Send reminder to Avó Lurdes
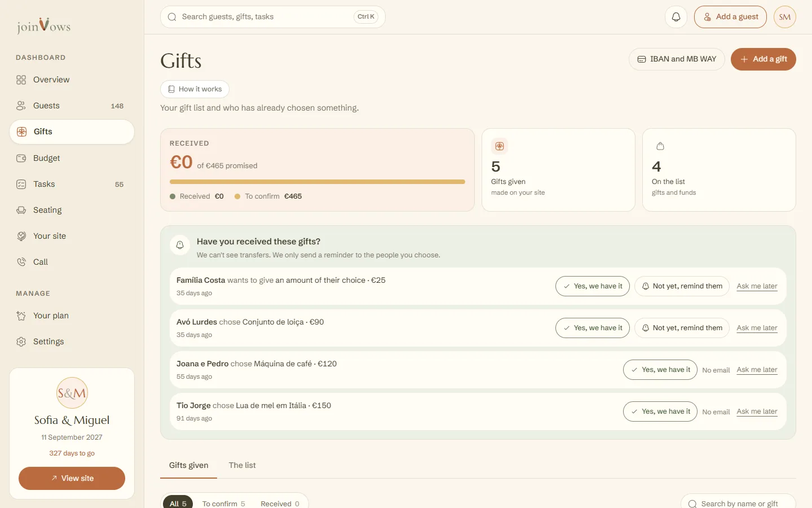The width and height of the screenshot is (812, 508). coord(682,328)
